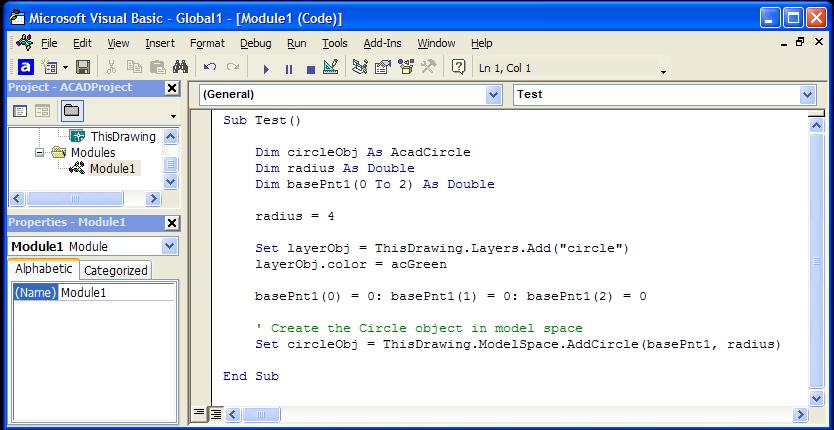Screen dimensions: 834x430
Task: Open the Edit menu
Action: 82,44
